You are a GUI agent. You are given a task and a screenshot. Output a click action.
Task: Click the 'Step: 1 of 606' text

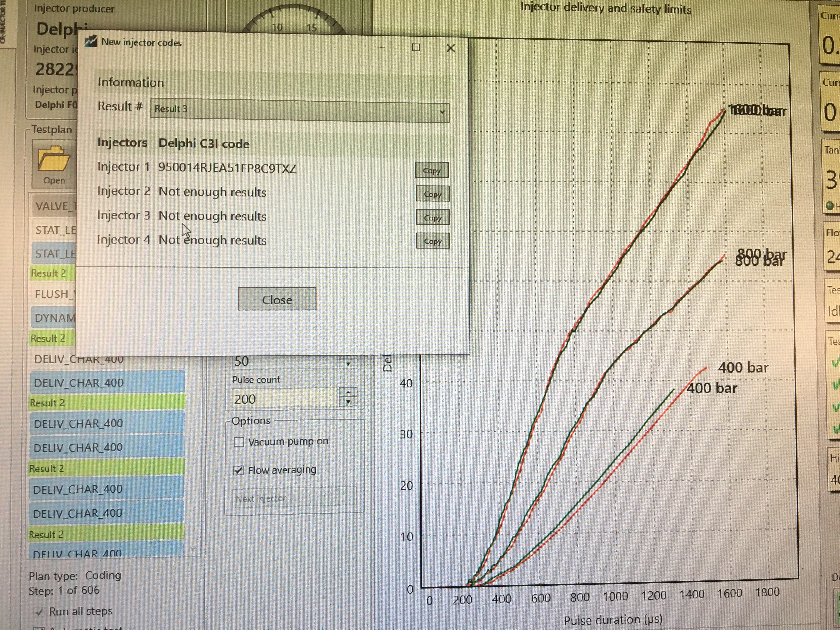click(64, 590)
